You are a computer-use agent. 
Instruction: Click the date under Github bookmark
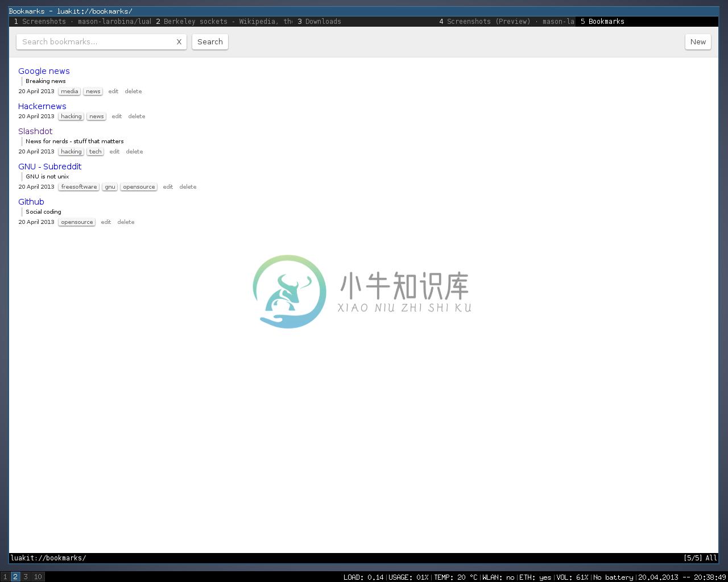click(36, 222)
